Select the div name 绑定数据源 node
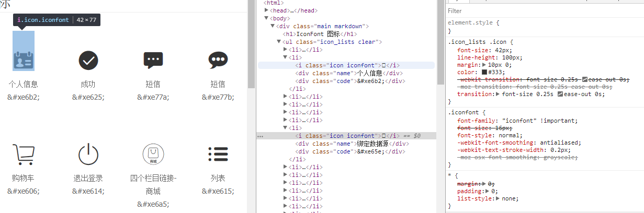Image resolution: width=644 pixels, height=213 pixels. pos(352,144)
